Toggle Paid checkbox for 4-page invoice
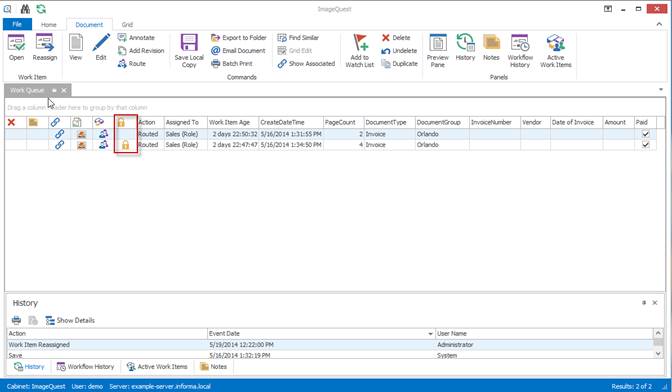 (645, 145)
